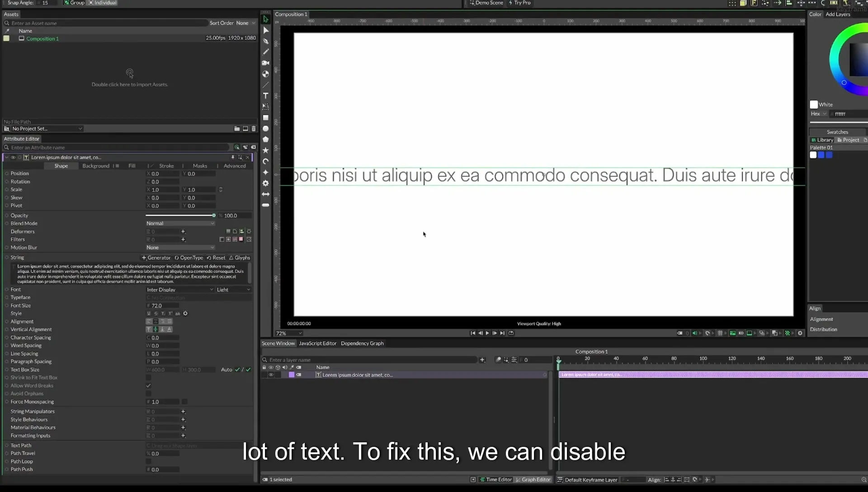
Task: Enable Shrink to Fit Text Box
Action: tap(148, 378)
